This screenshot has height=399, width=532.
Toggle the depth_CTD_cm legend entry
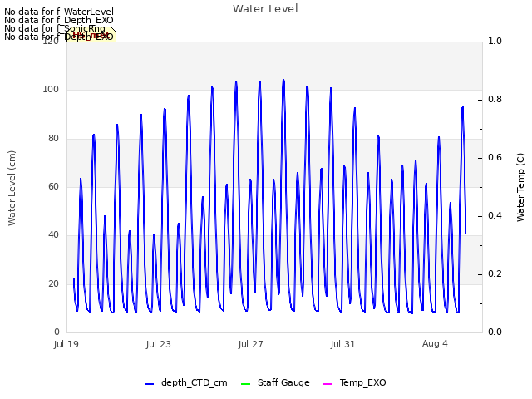pyautogui.click(x=186, y=382)
